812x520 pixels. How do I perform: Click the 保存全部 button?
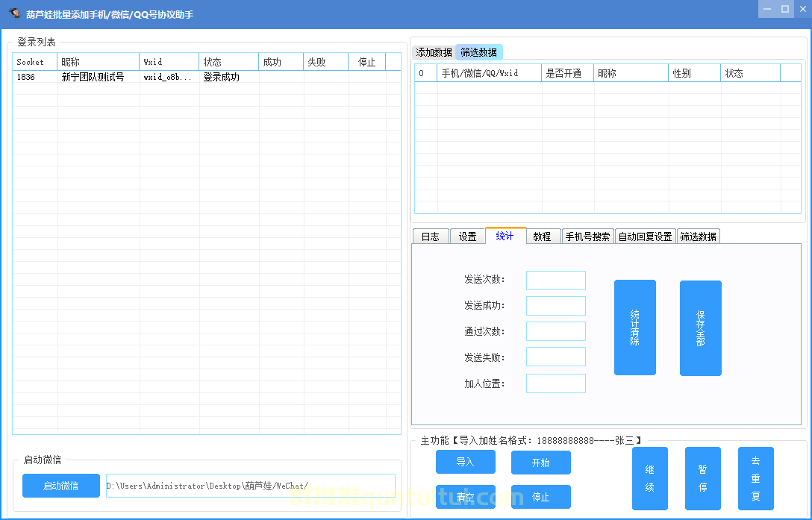click(701, 328)
